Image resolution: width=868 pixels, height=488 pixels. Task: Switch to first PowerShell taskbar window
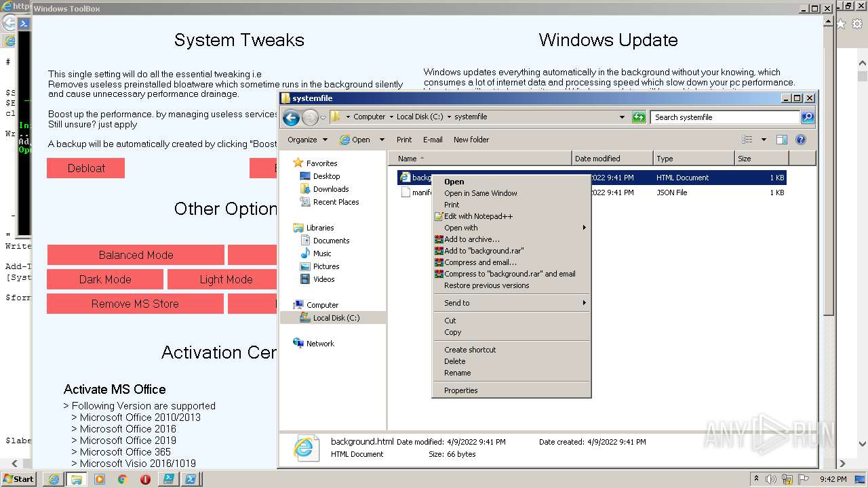pyautogui.click(x=168, y=479)
